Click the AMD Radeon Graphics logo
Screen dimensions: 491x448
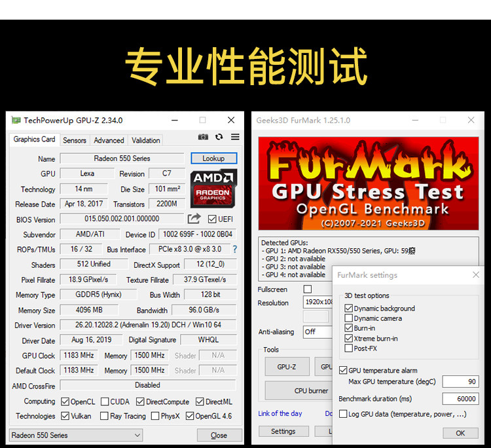(213, 189)
